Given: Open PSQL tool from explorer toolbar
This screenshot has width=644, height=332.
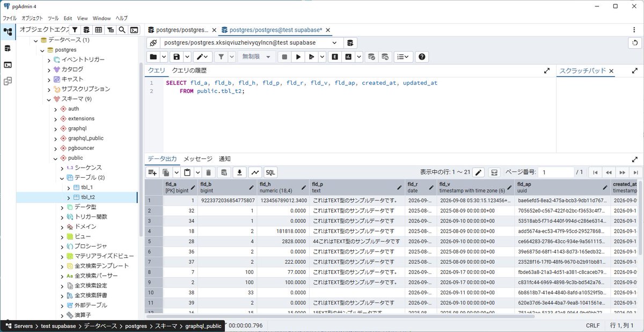Looking at the screenshot, I should [x=134, y=30].
